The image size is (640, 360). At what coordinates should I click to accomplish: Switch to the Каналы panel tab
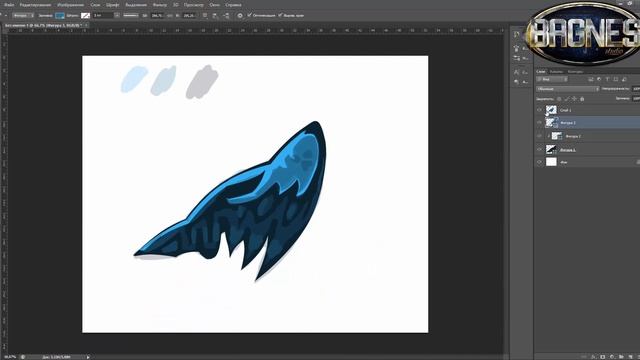(556, 71)
